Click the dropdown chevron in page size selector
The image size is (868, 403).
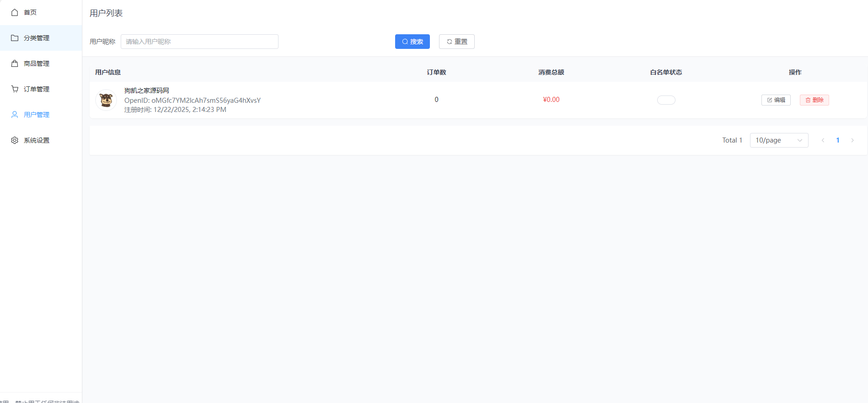coord(800,140)
